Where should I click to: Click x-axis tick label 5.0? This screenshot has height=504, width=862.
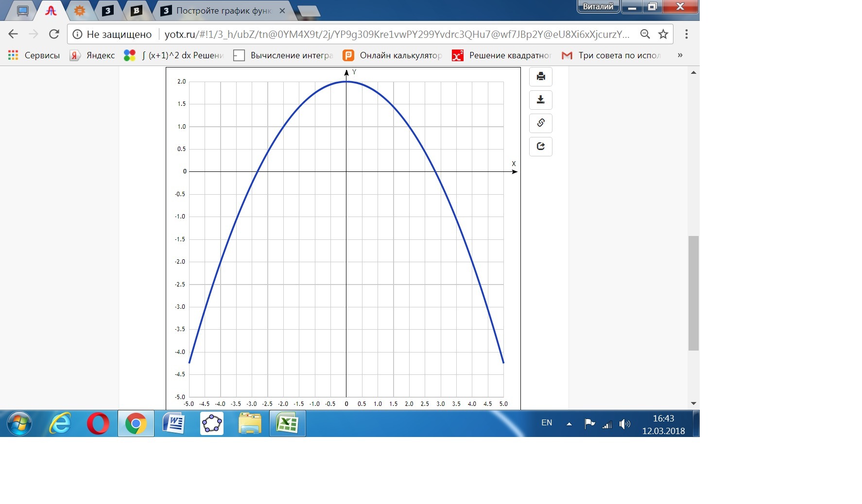503,404
